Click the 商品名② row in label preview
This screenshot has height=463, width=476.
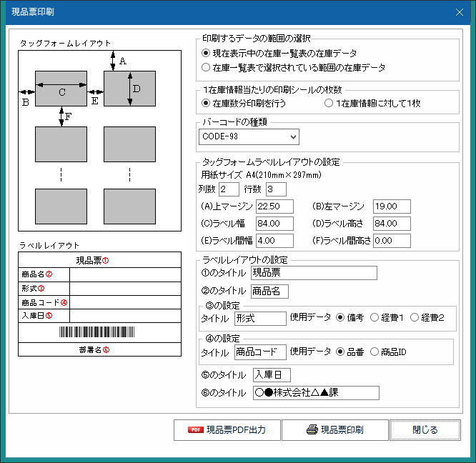click(x=99, y=274)
